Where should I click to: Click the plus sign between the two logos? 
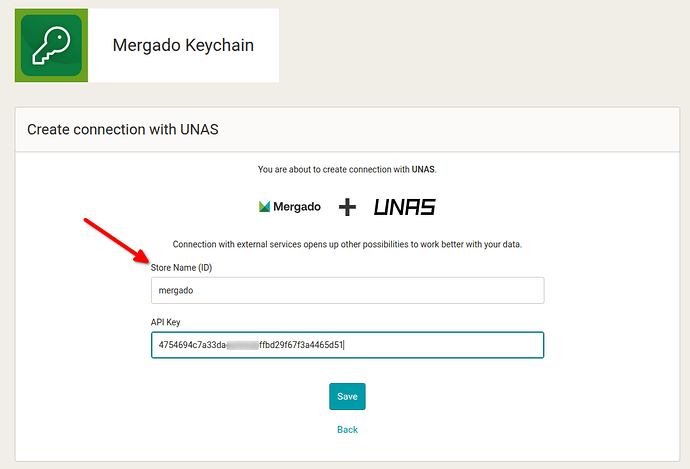point(347,207)
